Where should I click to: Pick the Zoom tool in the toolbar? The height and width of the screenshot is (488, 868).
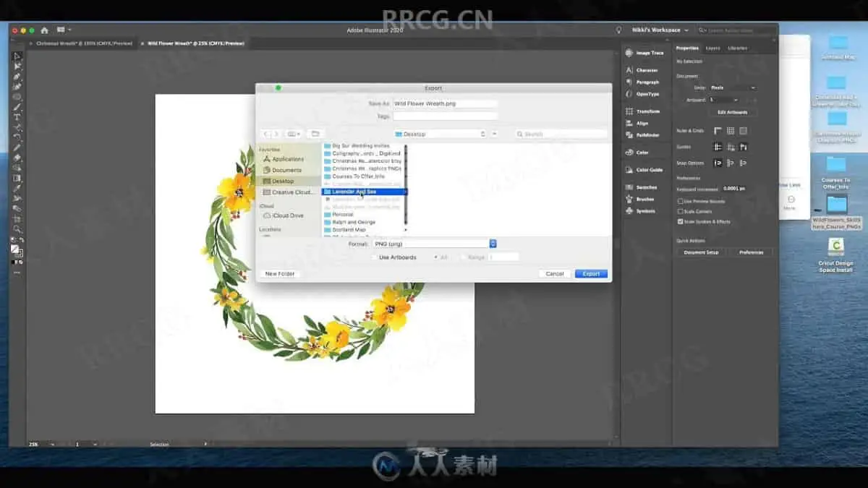pyautogui.click(x=17, y=228)
